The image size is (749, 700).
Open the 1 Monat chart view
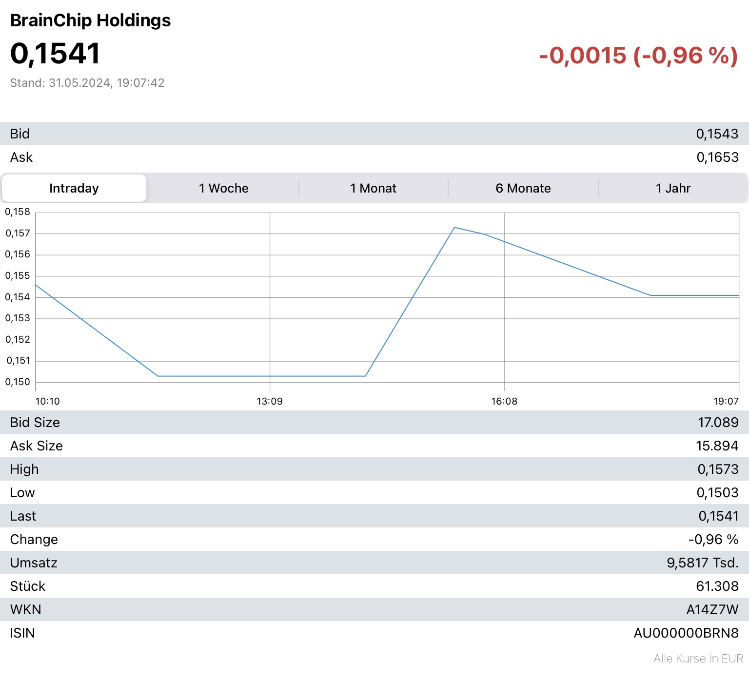pos(373,188)
